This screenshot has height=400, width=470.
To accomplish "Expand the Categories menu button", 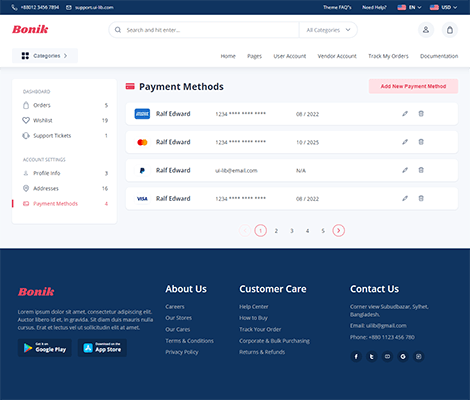I will (45, 56).
